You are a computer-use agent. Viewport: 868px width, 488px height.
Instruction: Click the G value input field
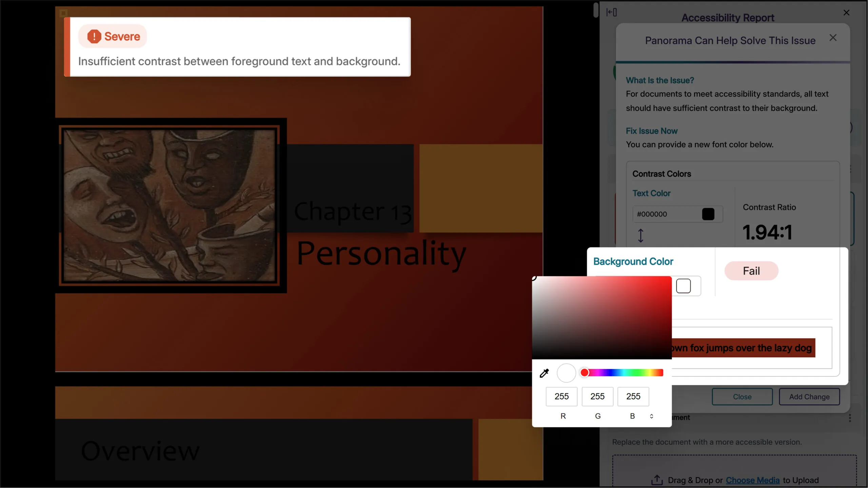(x=597, y=396)
